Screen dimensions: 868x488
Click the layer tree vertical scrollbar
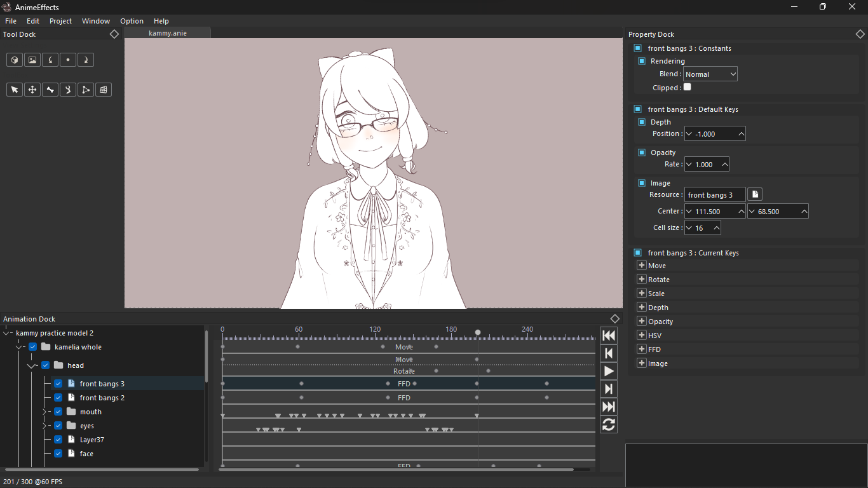pos(207,356)
